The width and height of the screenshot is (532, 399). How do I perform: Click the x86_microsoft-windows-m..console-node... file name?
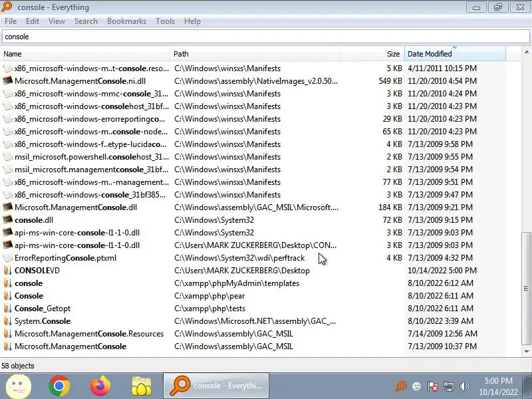tap(91, 132)
